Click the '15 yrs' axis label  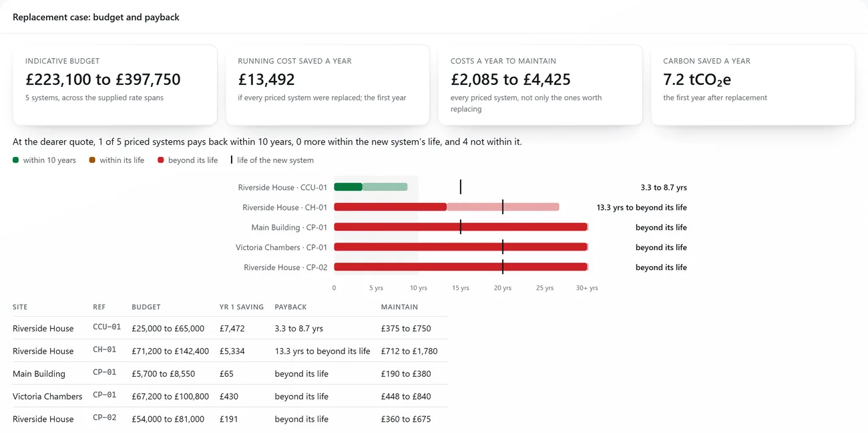click(x=461, y=288)
